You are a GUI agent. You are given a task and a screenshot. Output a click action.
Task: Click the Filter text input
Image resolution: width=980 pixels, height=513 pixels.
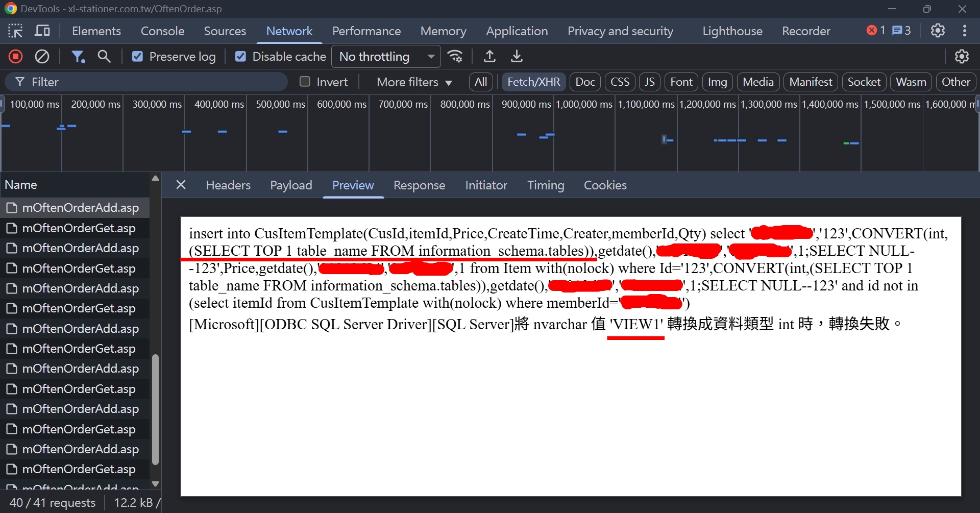pyautogui.click(x=146, y=82)
